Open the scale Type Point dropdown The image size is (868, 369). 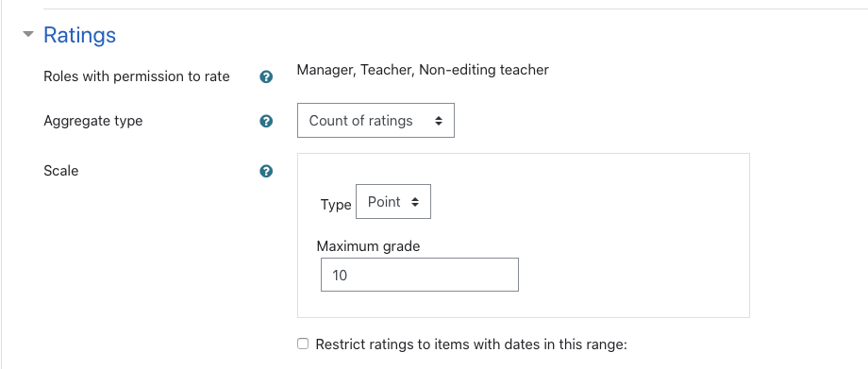(x=393, y=202)
